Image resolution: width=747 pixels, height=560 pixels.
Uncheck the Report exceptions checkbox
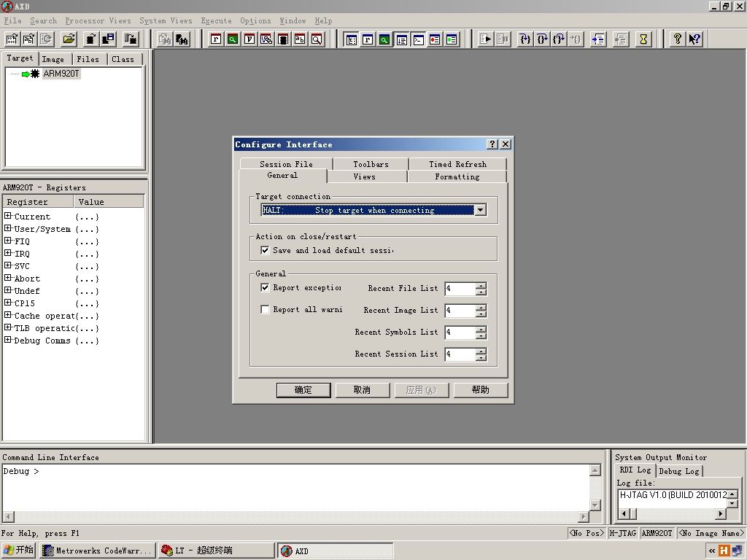click(x=265, y=287)
